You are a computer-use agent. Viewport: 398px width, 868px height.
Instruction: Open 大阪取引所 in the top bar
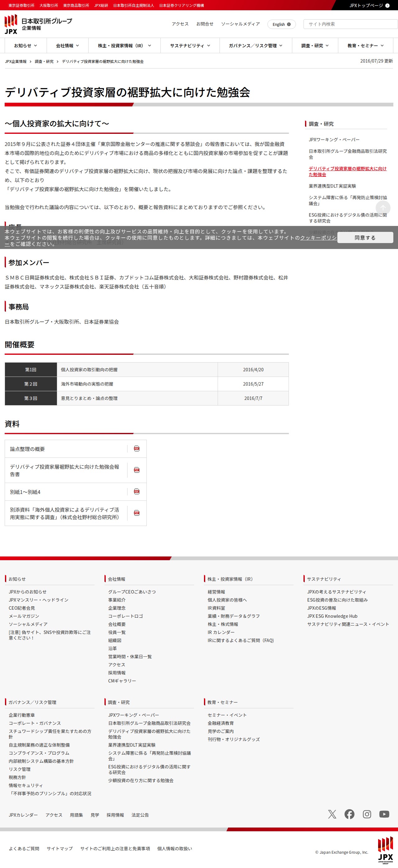(49, 5)
